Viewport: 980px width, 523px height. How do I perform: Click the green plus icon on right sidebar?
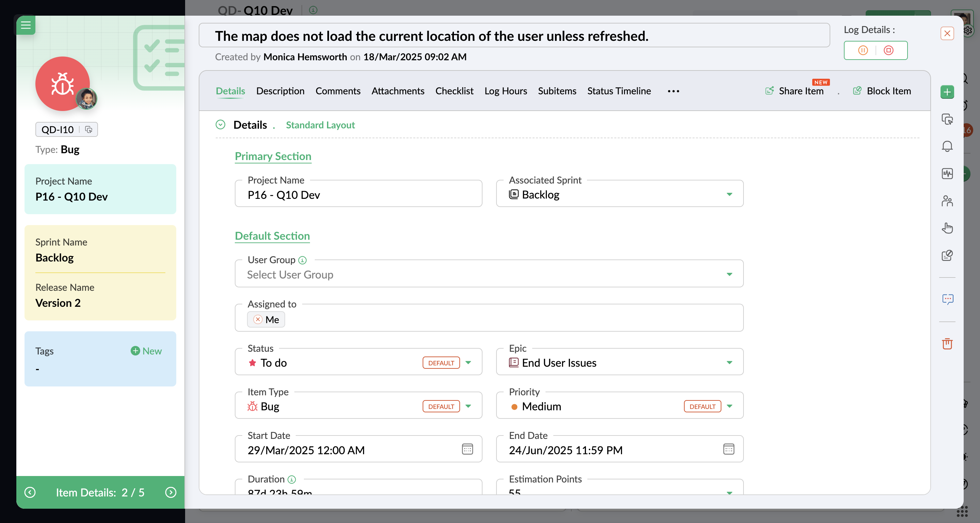coord(947,92)
